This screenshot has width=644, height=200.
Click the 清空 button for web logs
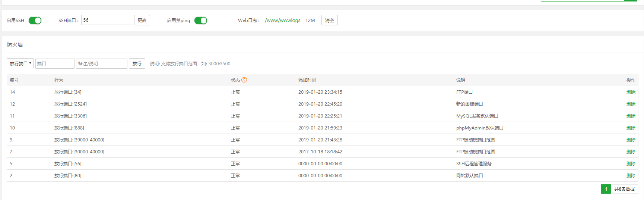click(330, 20)
